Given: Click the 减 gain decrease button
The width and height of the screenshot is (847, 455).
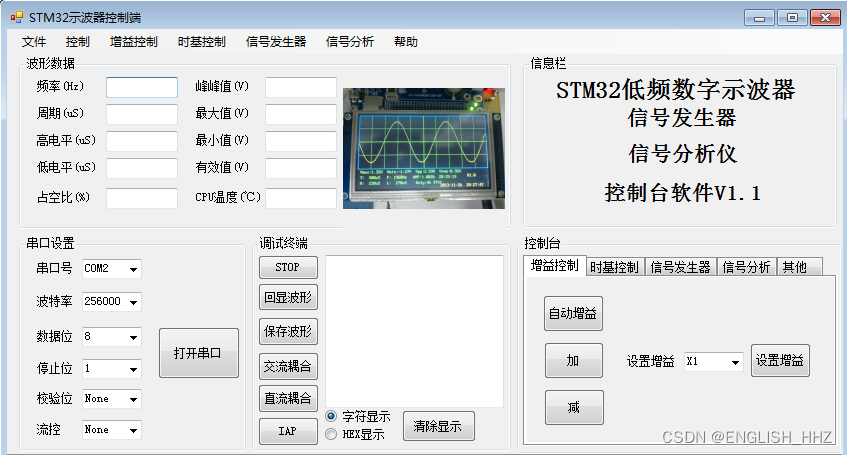Looking at the screenshot, I should 574,407.
